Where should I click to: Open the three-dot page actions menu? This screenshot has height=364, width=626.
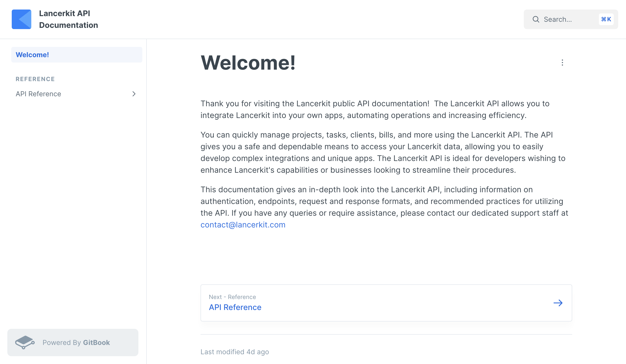point(562,63)
